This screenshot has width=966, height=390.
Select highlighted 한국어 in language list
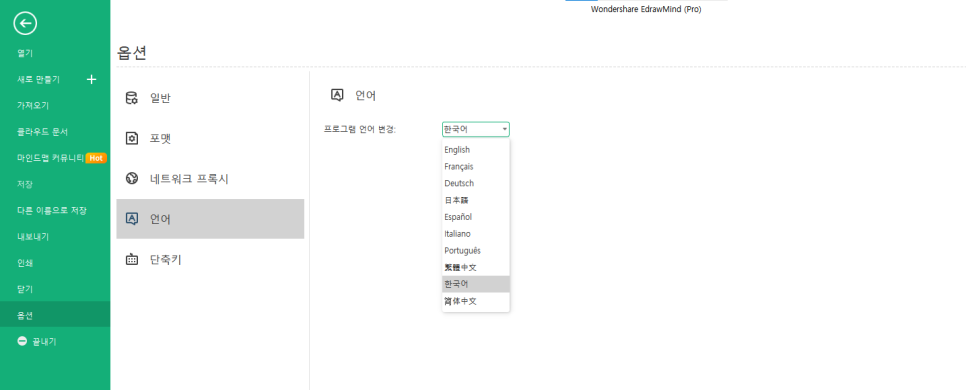pyautogui.click(x=476, y=284)
